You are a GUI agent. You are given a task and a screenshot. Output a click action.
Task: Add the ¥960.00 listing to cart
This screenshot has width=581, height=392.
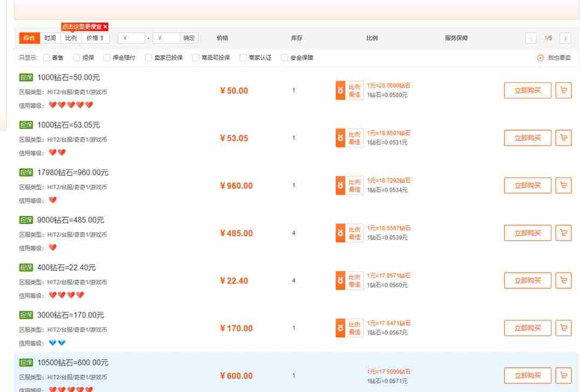pyautogui.click(x=563, y=186)
